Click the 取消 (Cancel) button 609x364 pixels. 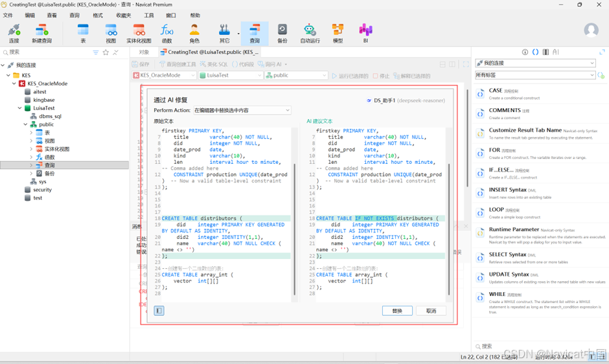click(x=431, y=311)
